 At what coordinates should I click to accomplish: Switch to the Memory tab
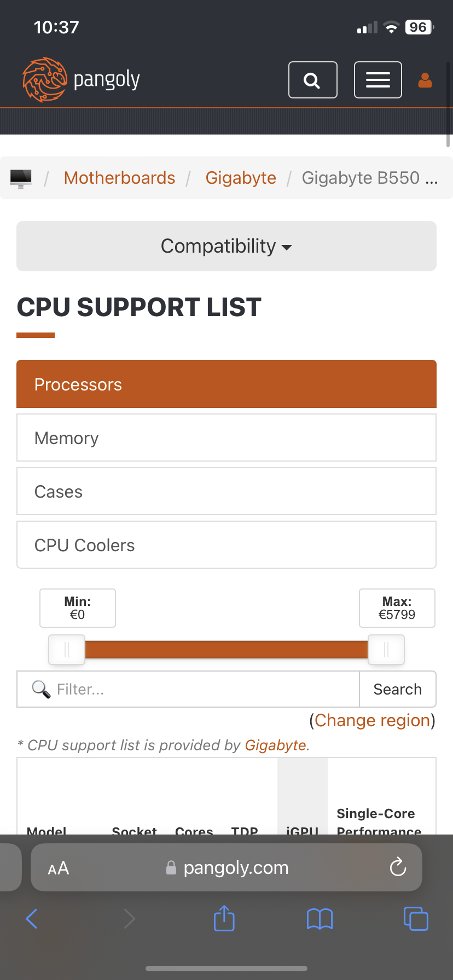coord(226,437)
